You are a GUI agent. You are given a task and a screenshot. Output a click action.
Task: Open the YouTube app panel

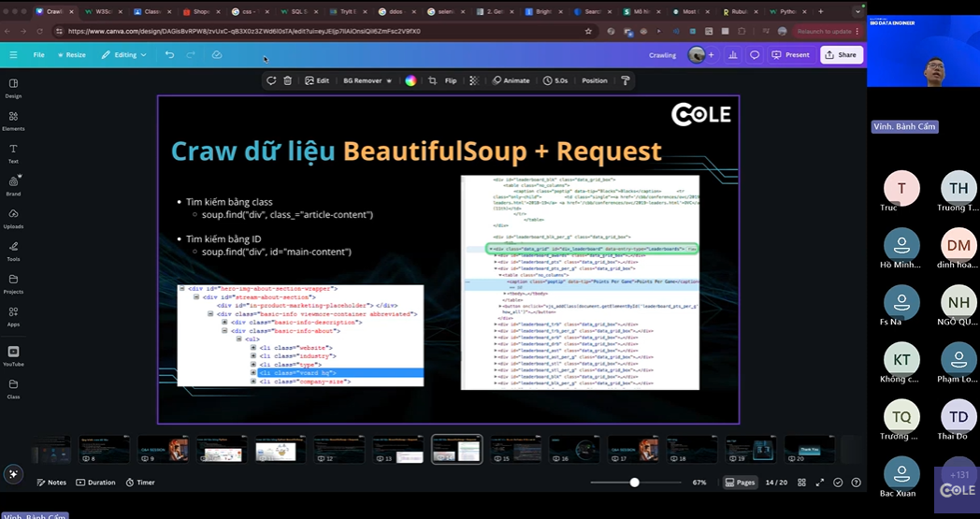(x=13, y=355)
